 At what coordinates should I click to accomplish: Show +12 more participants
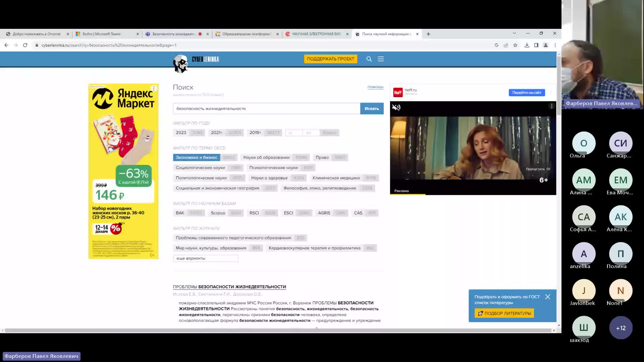tap(621, 328)
